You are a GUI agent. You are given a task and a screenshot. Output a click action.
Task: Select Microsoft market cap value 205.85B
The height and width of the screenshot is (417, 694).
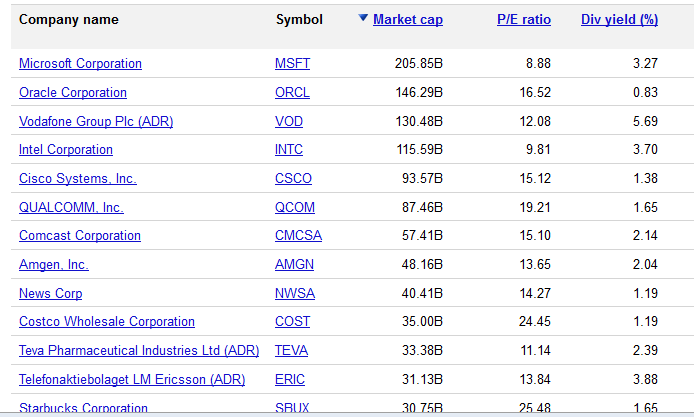(x=419, y=63)
